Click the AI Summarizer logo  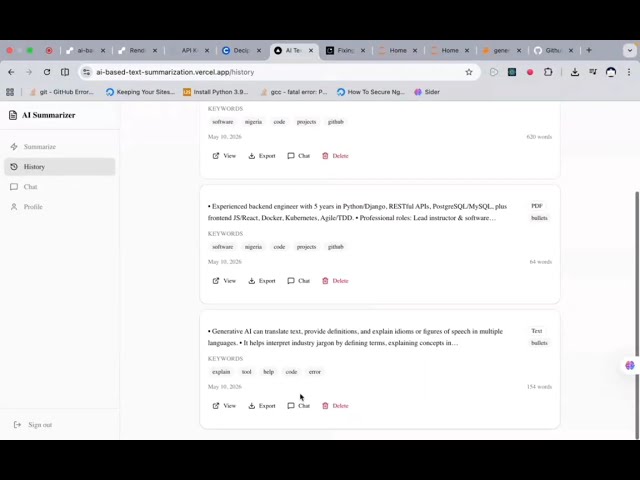click(x=42, y=115)
